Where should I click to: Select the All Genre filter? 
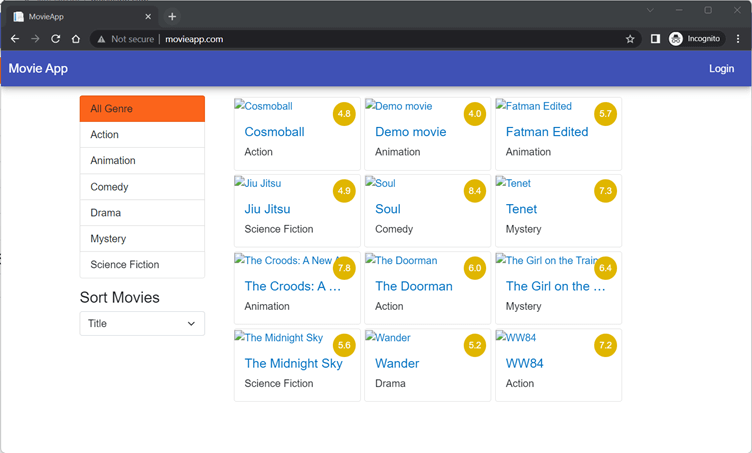pyautogui.click(x=142, y=108)
